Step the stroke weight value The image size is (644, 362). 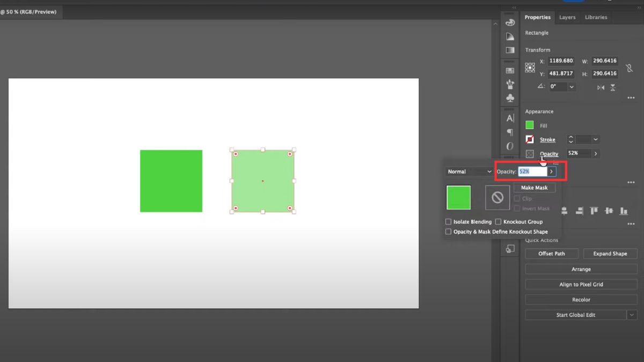(x=571, y=139)
